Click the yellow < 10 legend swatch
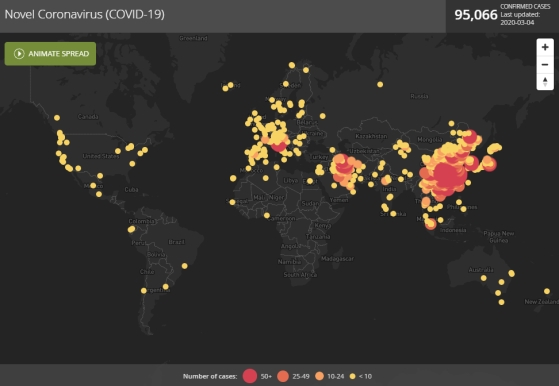The height and width of the screenshot is (386, 559). pos(352,376)
